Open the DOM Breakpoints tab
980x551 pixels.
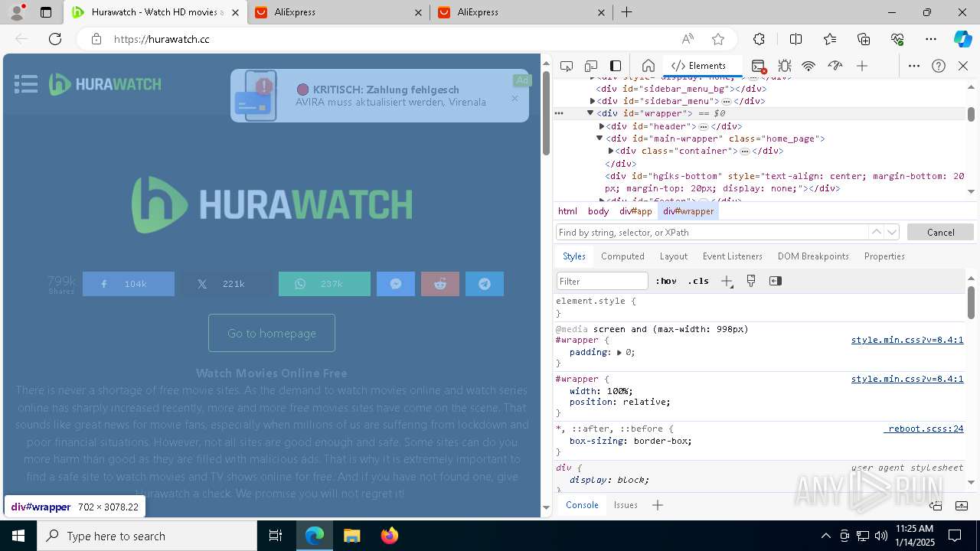click(x=813, y=256)
